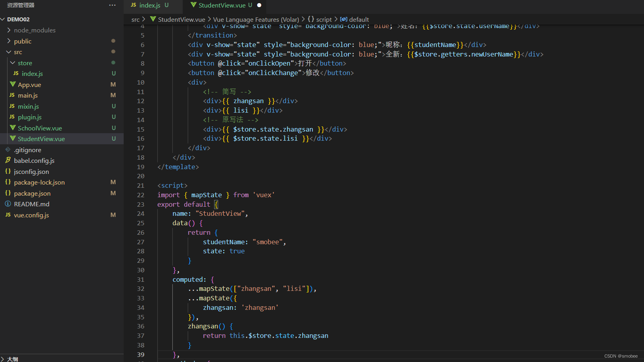The image size is (644, 362).
Task: Click the JS icon beside main.js
Action: [12, 95]
